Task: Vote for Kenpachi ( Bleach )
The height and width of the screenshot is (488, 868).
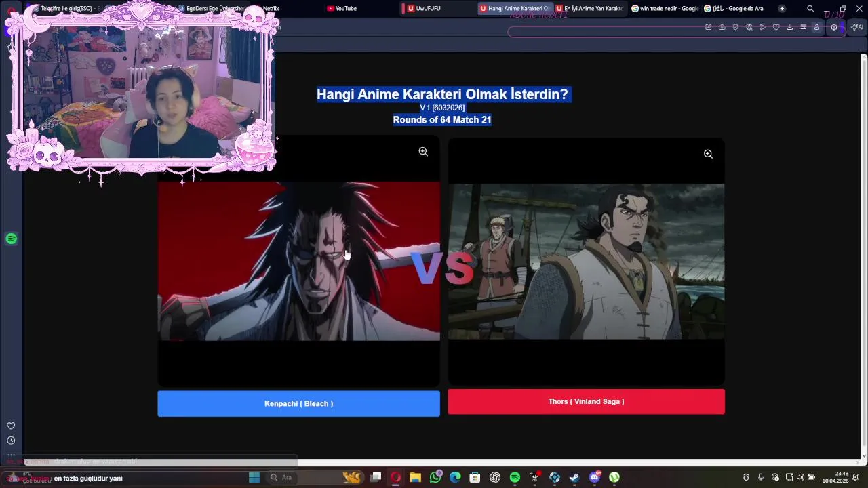Action: (x=298, y=403)
